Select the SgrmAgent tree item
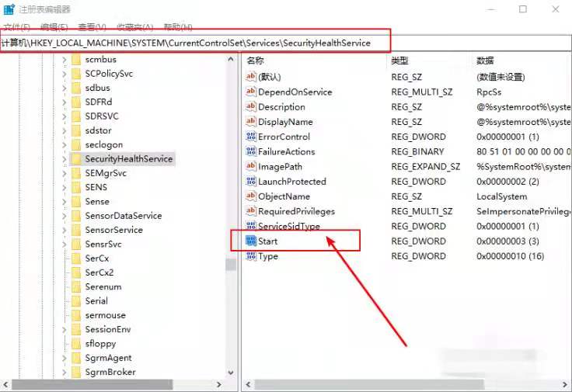This screenshot has width=572, height=392. (x=108, y=358)
